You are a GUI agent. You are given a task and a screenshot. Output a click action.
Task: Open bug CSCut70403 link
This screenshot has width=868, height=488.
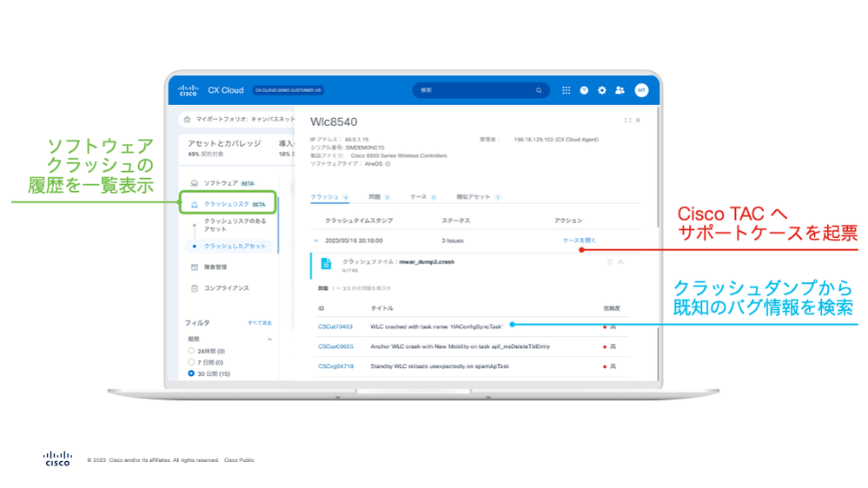[335, 326]
